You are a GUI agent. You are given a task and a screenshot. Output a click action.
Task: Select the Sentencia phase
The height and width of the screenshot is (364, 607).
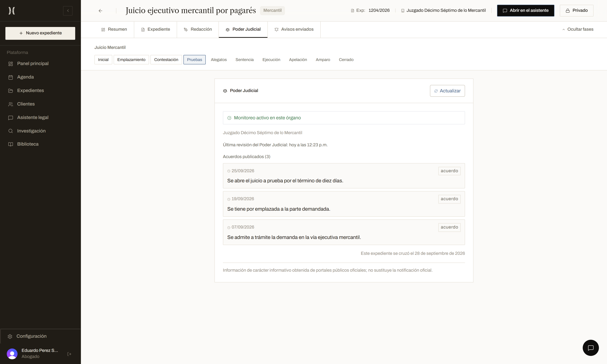245,60
